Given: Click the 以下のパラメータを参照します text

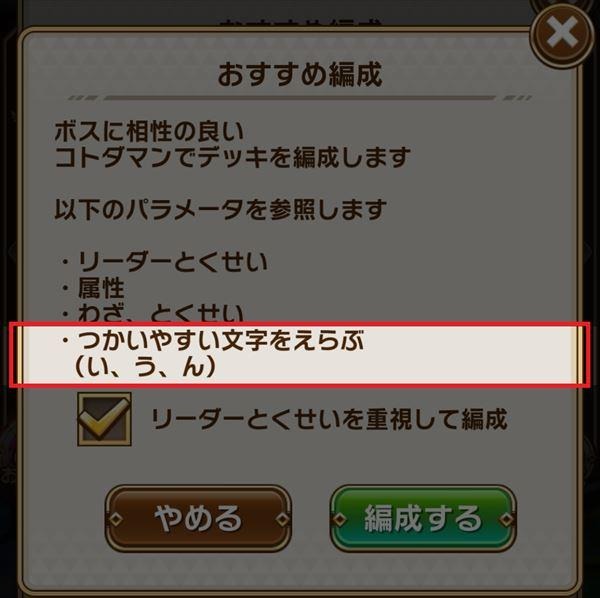Looking at the screenshot, I should click(x=220, y=210).
